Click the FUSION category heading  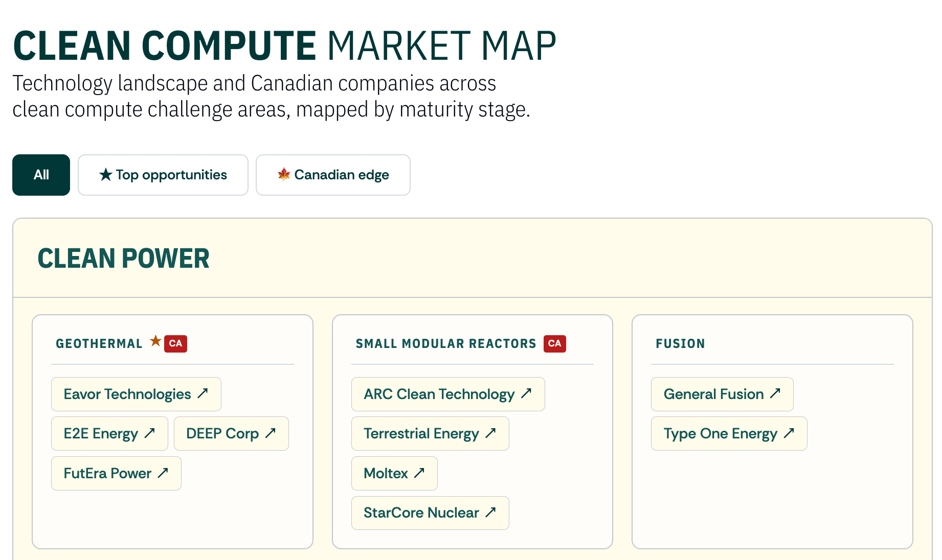[x=681, y=344]
